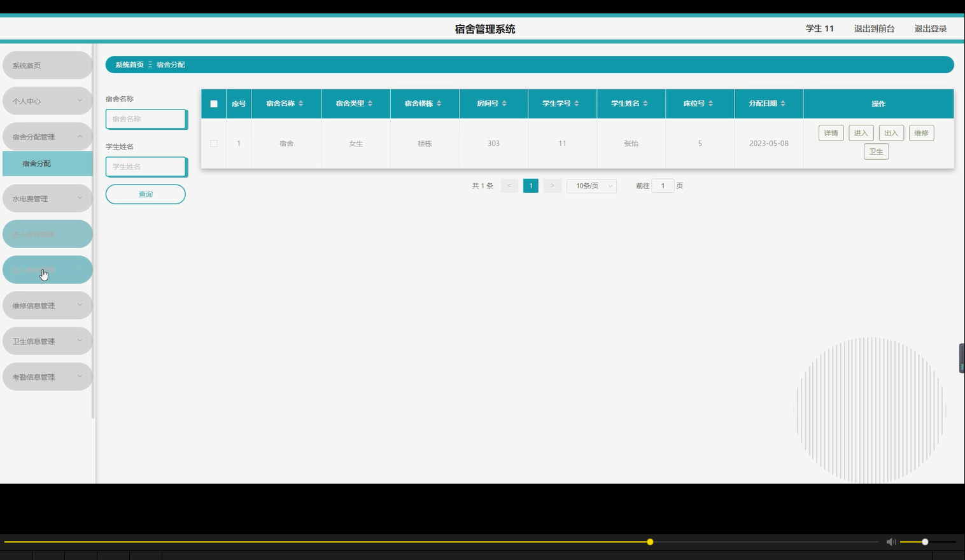Focus the 学生姓名 search input field
The width and height of the screenshot is (965, 560).
(146, 167)
